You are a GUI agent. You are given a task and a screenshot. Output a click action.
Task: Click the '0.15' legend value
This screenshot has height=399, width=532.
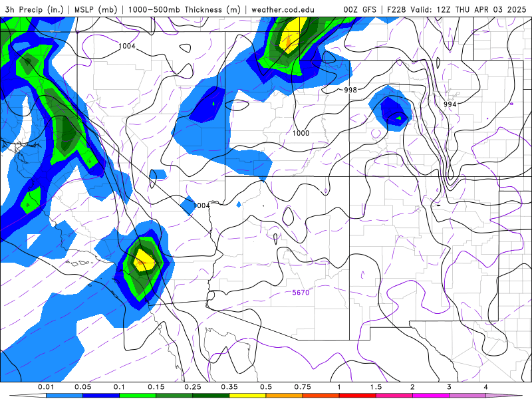pos(156,387)
